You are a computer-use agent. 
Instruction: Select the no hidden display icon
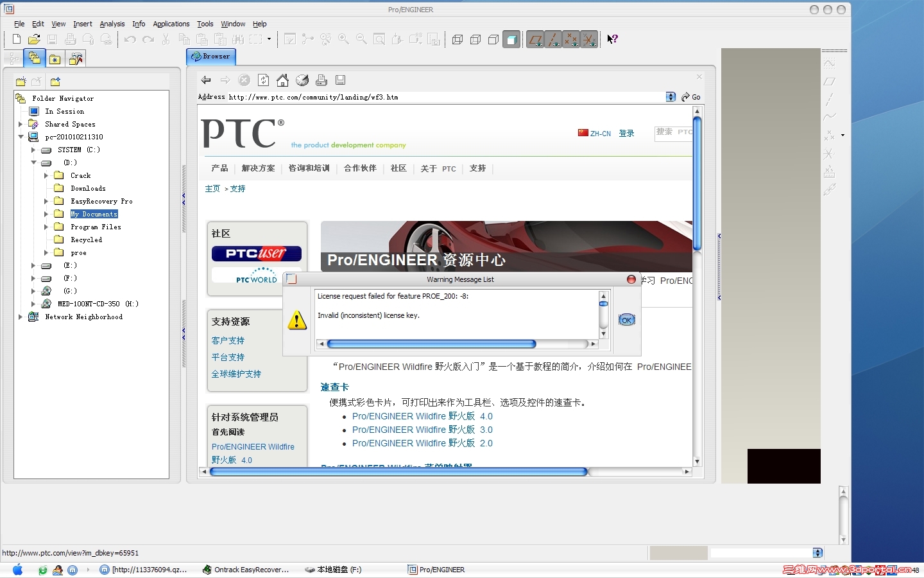click(493, 39)
